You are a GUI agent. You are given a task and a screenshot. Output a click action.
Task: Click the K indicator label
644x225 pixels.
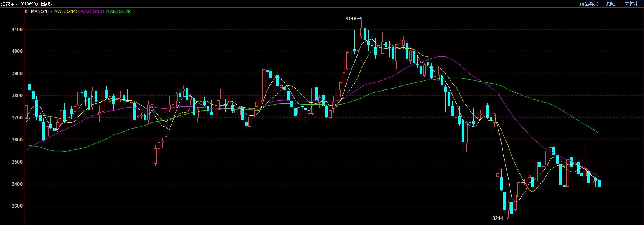(x=26, y=12)
